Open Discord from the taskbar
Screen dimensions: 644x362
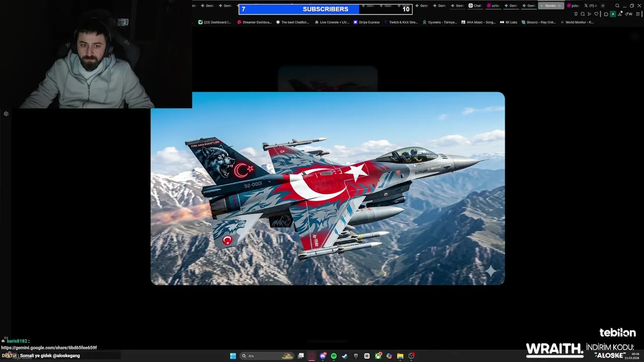(x=323, y=356)
